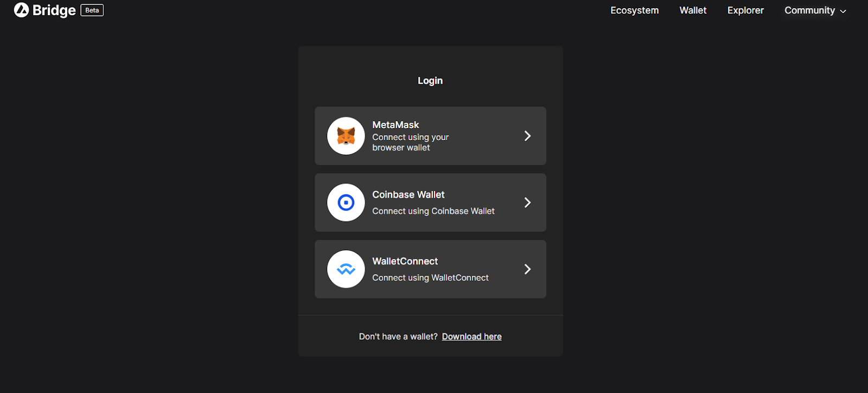Click 'Connect using your browser wallet' description

point(411,142)
